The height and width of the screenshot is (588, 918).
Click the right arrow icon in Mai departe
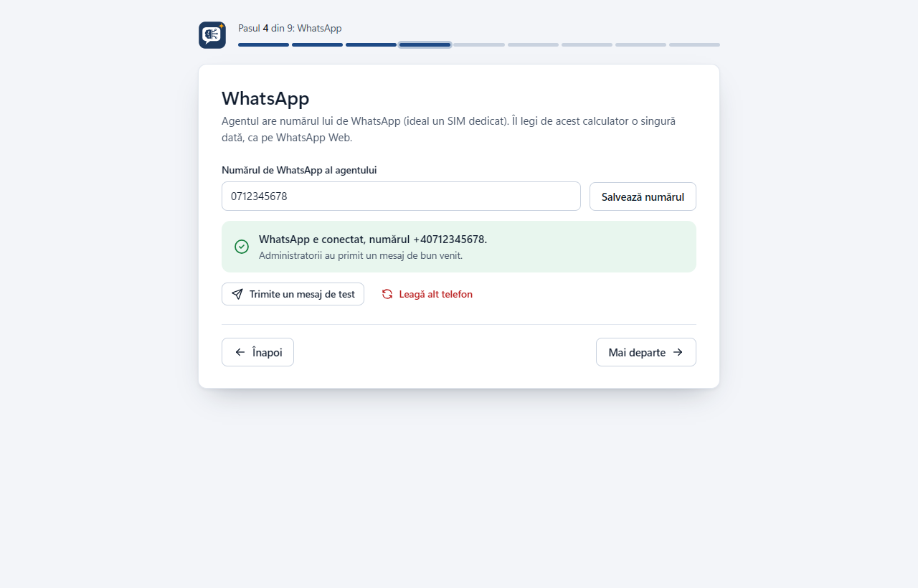click(x=678, y=352)
